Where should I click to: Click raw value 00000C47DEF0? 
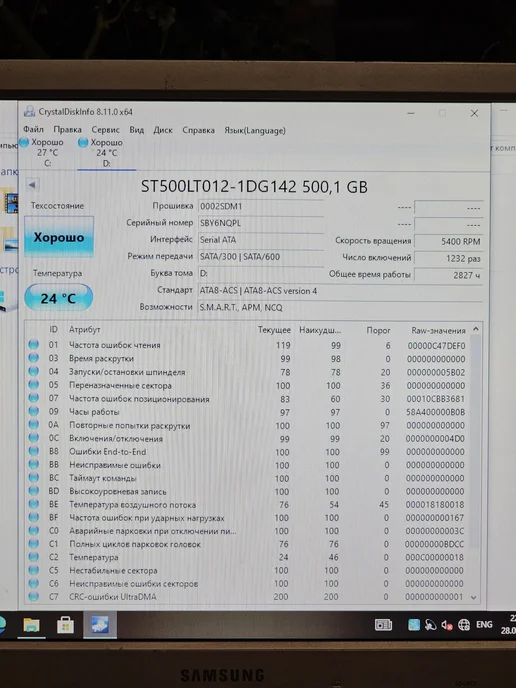click(x=436, y=346)
